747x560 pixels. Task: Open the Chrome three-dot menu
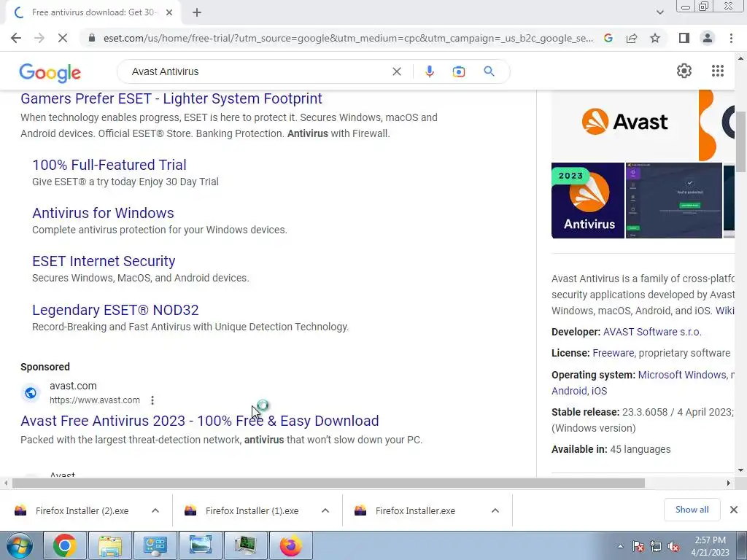pyautogui.click(x=731, y=38)
